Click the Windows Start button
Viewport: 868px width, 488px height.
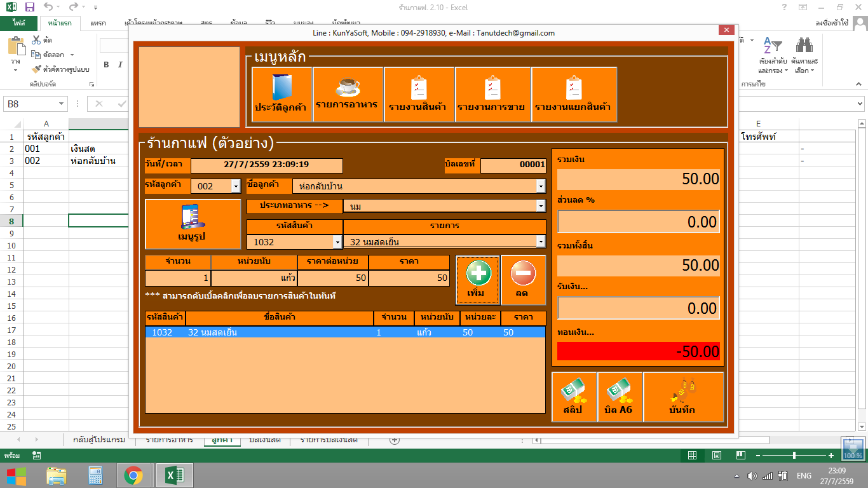pos(17,475)
